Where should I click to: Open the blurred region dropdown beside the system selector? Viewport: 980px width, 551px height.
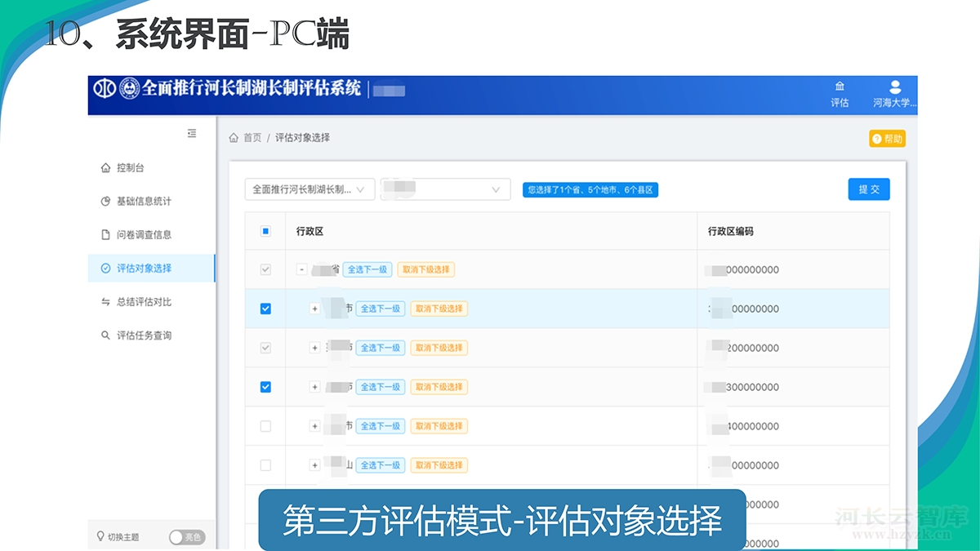446,189
